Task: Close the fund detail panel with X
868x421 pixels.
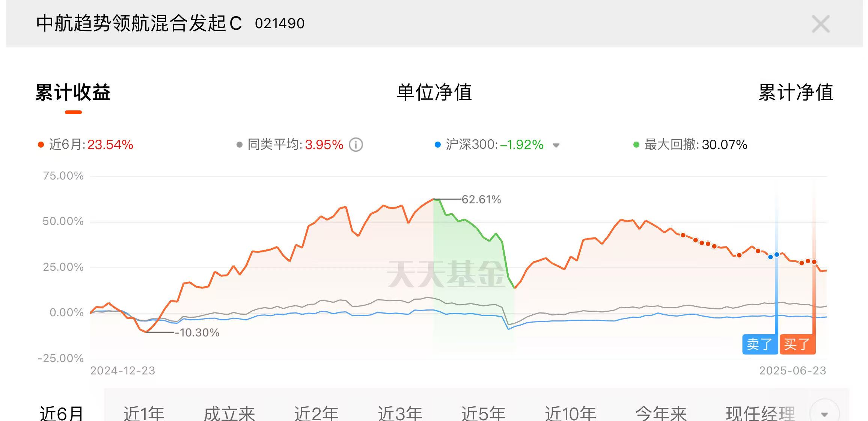Action: (x=820, y=24)
